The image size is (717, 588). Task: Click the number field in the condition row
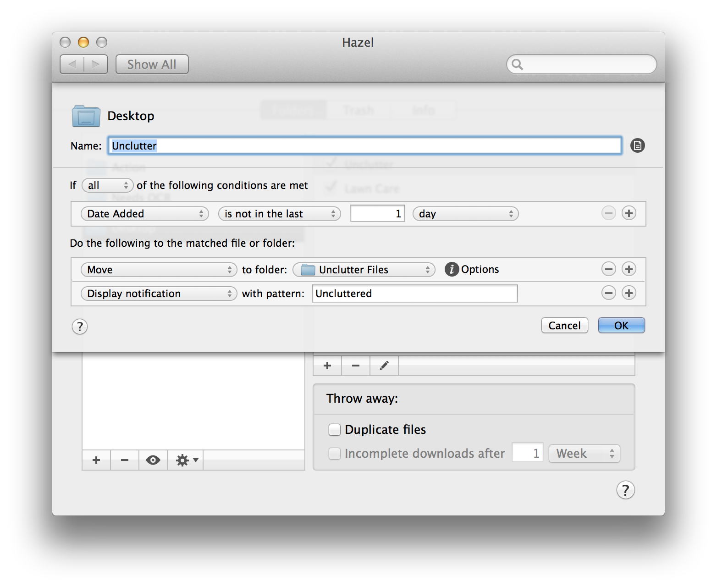click(x=378, y=214)
